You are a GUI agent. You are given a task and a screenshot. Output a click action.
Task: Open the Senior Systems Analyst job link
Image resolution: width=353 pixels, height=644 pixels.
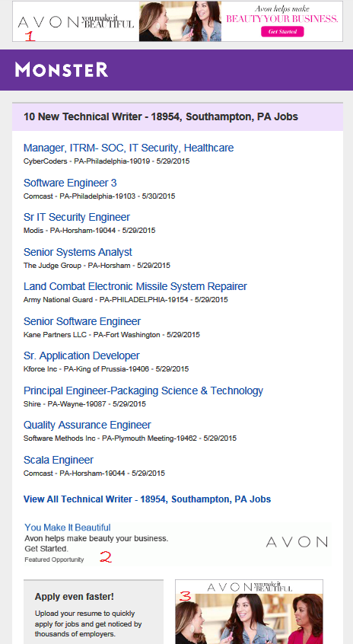[x=78, y=252]
